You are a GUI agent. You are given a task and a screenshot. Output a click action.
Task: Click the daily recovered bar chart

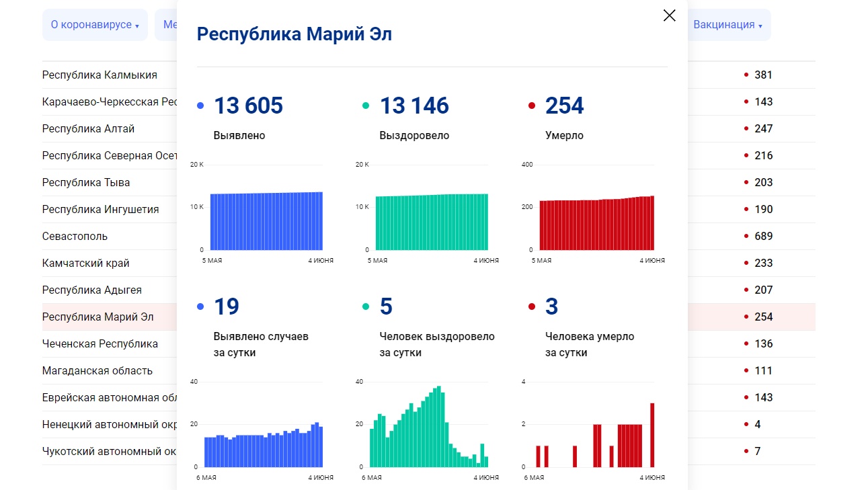tap(430, 430)
